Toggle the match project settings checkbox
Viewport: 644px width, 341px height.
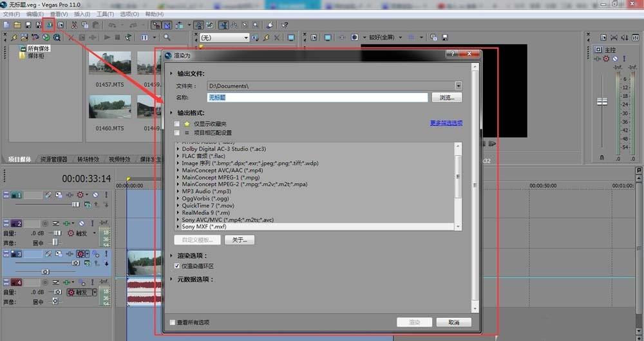(x=177, y=133)
